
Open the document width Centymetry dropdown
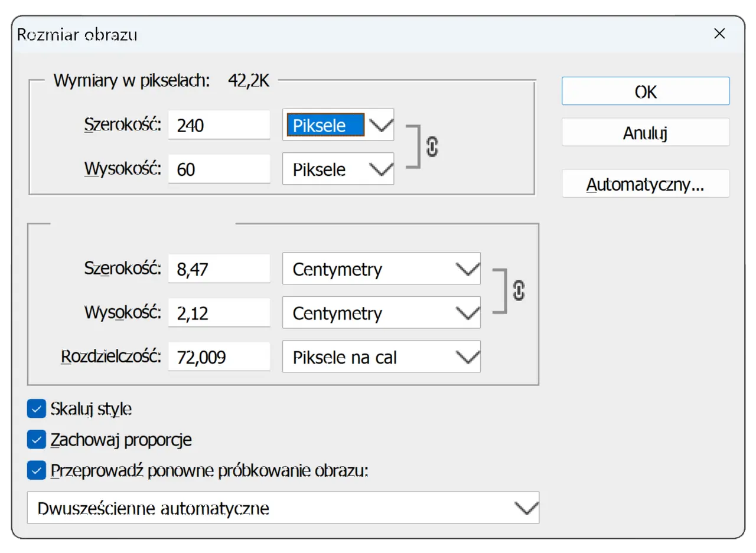click(382, 269)
